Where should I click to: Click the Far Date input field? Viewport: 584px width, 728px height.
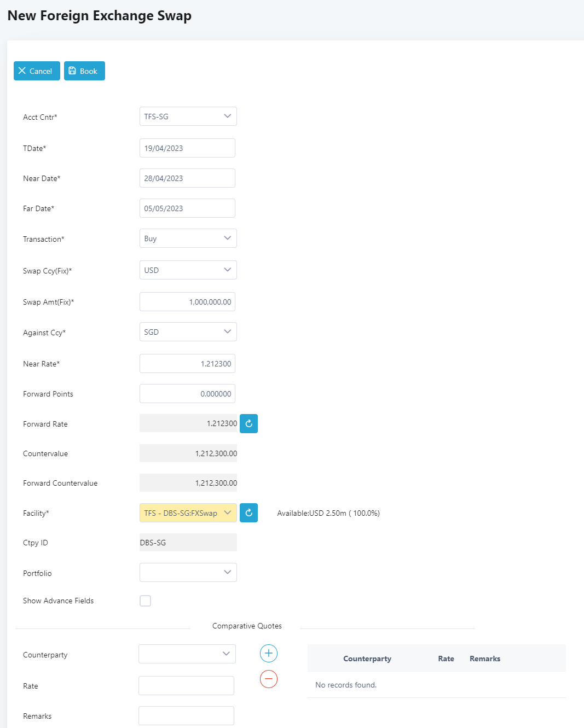tap(187, 208)
